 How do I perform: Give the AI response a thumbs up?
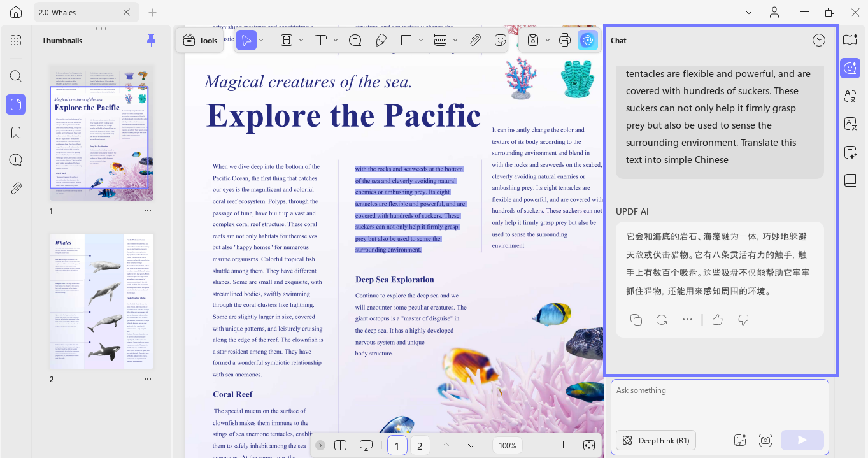tap(718, 320)
